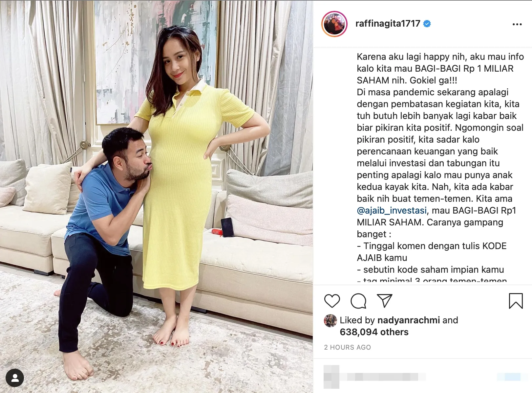Click the blurred avatar in comment bar
This screenshot has height=393, width=532.
331,377
